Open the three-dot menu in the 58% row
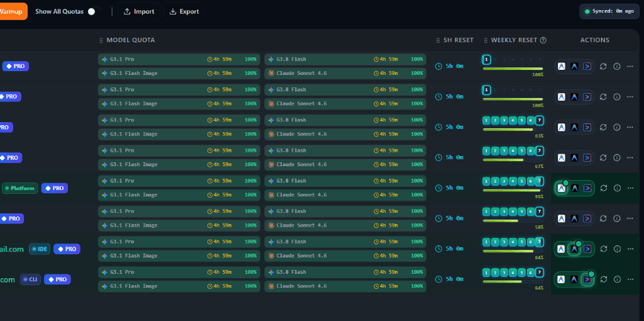Image resolution: width=644 pixels, height=321 pixels. [x=630, y=218]
